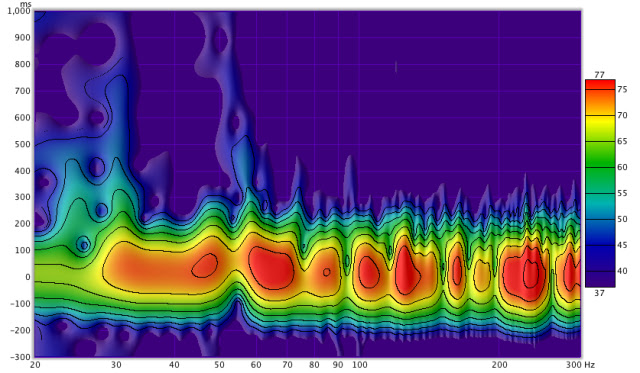This screenshot has height=373, width=640.
Task: Select the 75 dB color scale label
Action: point(622,89)
